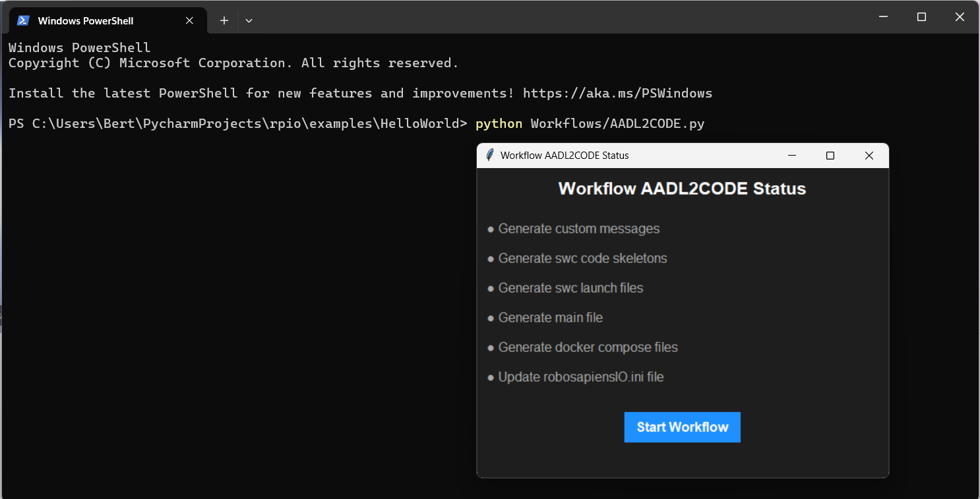Minimize the Workflow AADL2CODE Status window
The image size is (980, 499).
click(x=792, y=156)
